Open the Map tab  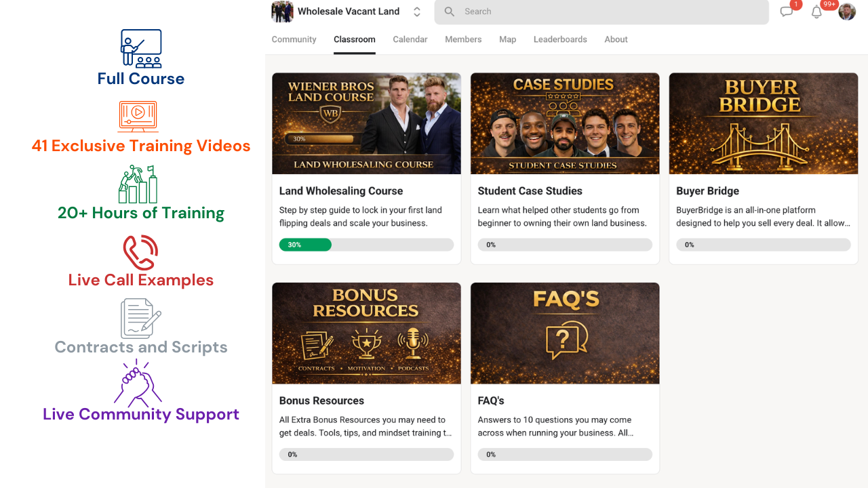[x=508, y=39]
